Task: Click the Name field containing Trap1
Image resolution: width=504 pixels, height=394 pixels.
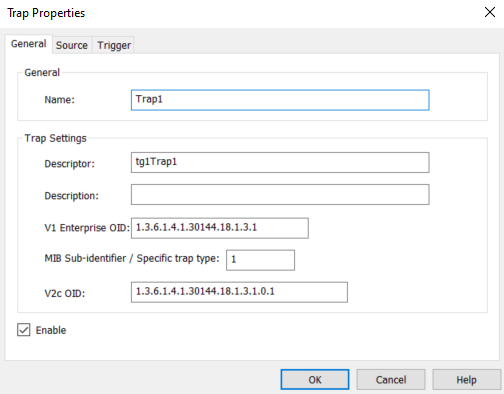Action: 280,100
